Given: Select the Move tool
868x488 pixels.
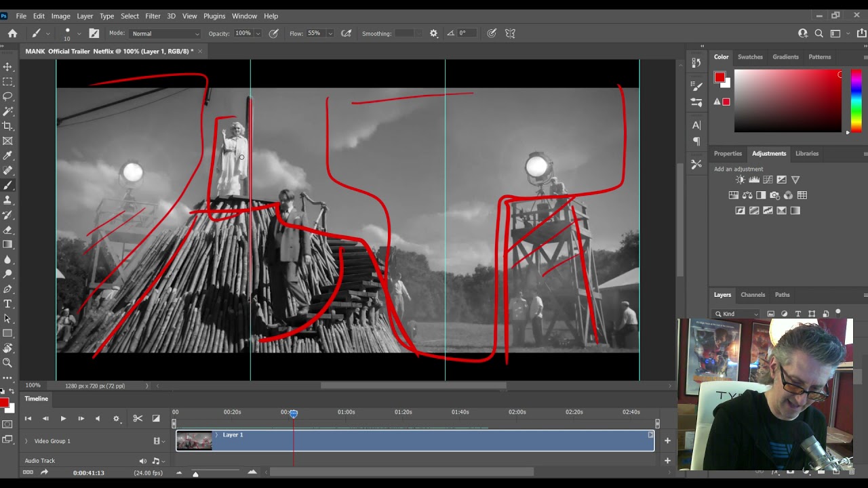Looking at the screenshot, I should point(7,66).
